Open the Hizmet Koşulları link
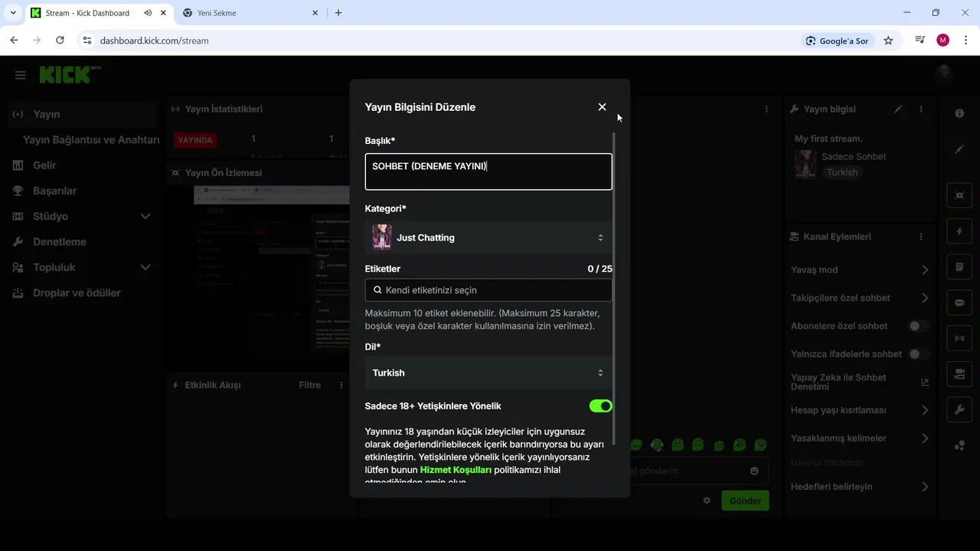 (456, 470)
